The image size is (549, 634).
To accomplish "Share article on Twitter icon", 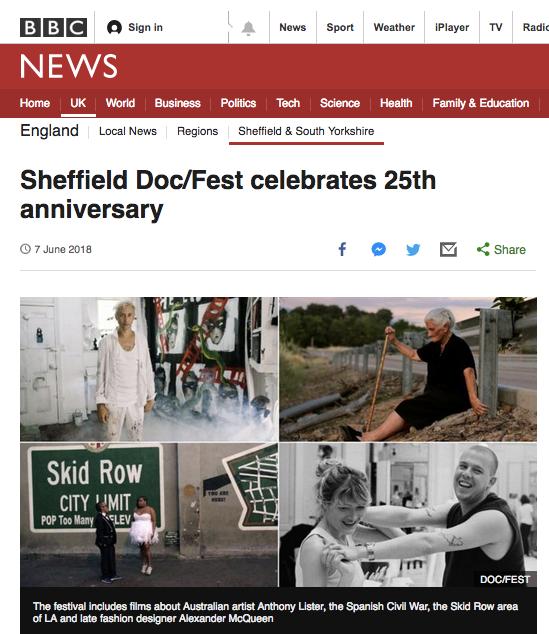I will click(413, 249).
